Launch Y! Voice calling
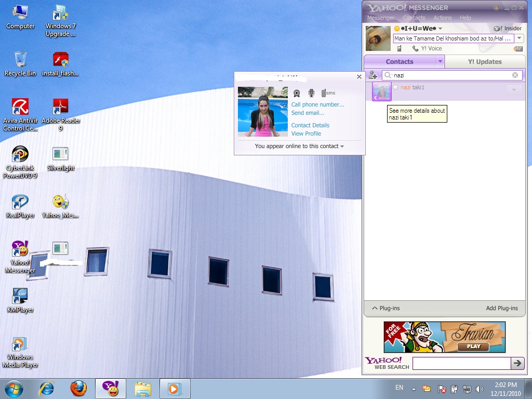Screen dimensions: 532x399 click(427, 48)
